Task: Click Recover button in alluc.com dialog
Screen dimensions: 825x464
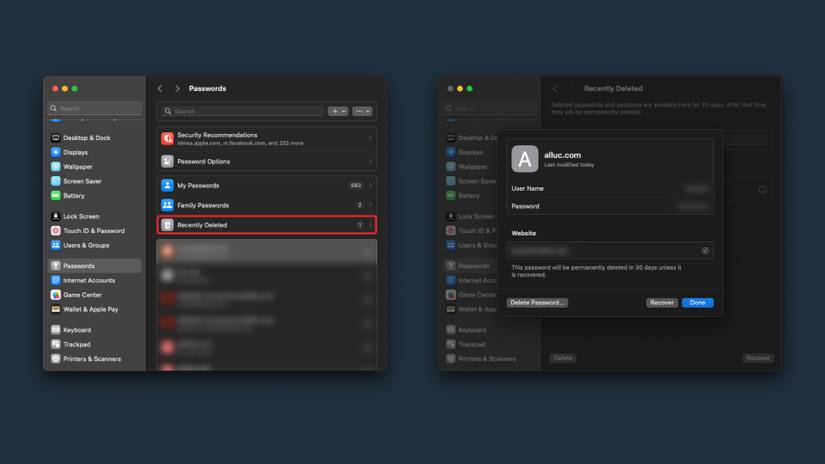Action: (661, 302)
